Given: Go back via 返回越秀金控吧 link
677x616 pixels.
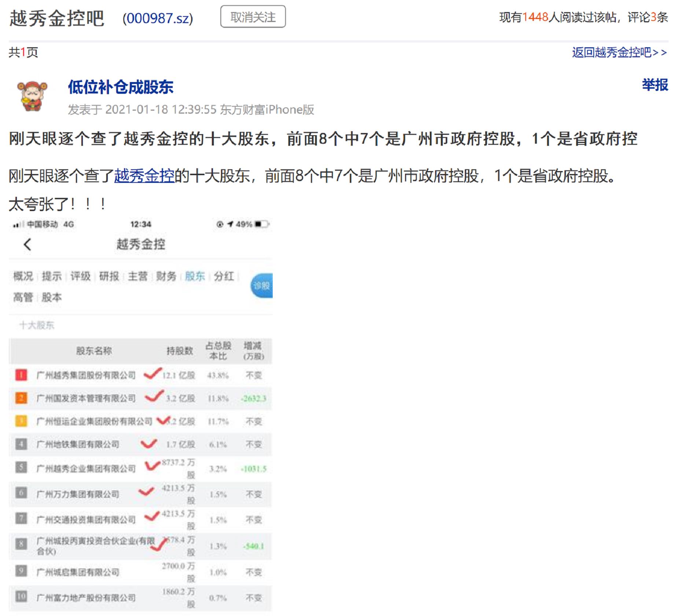Looking at the screenshot, I should [620, 52].
